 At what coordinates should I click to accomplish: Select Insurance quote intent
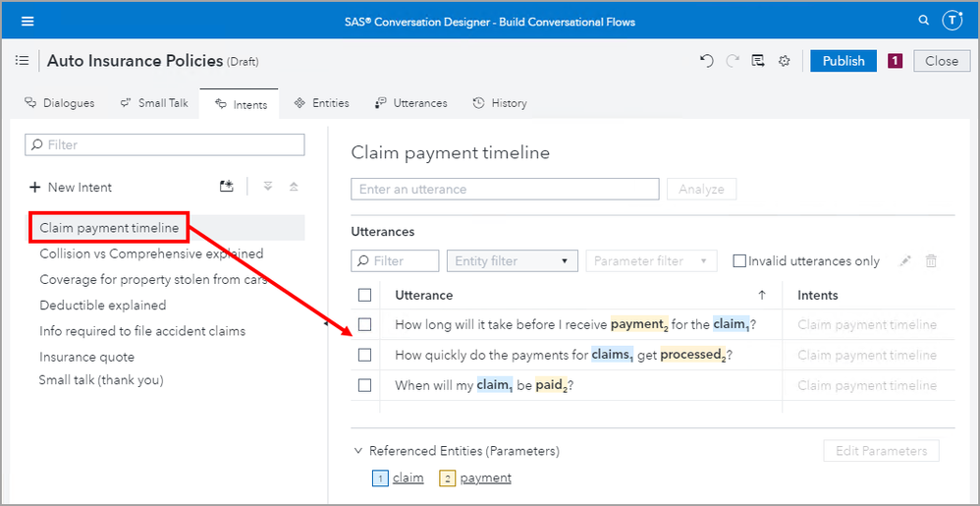coord(86,357)
